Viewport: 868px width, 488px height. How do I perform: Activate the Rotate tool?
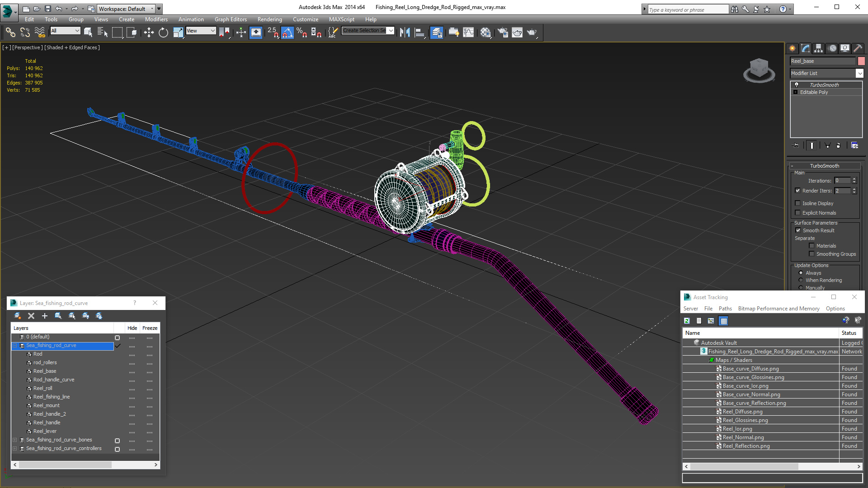[163, 32]
